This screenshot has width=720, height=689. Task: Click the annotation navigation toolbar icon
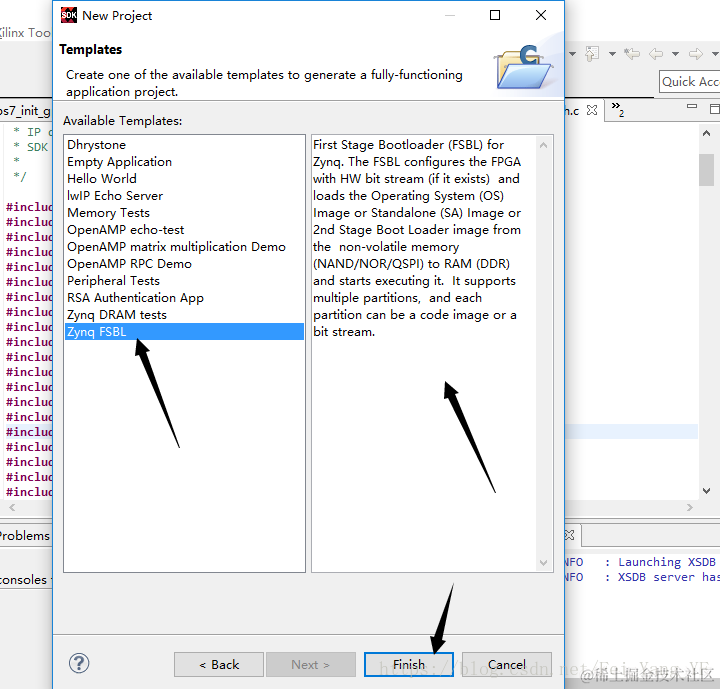click(x=592, y=54)
